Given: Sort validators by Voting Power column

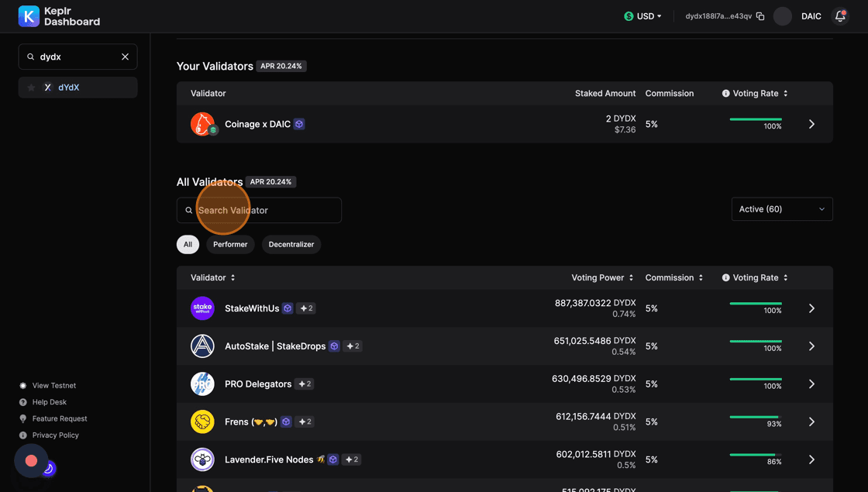Looking at the screenshot, I should coord(602,277).
